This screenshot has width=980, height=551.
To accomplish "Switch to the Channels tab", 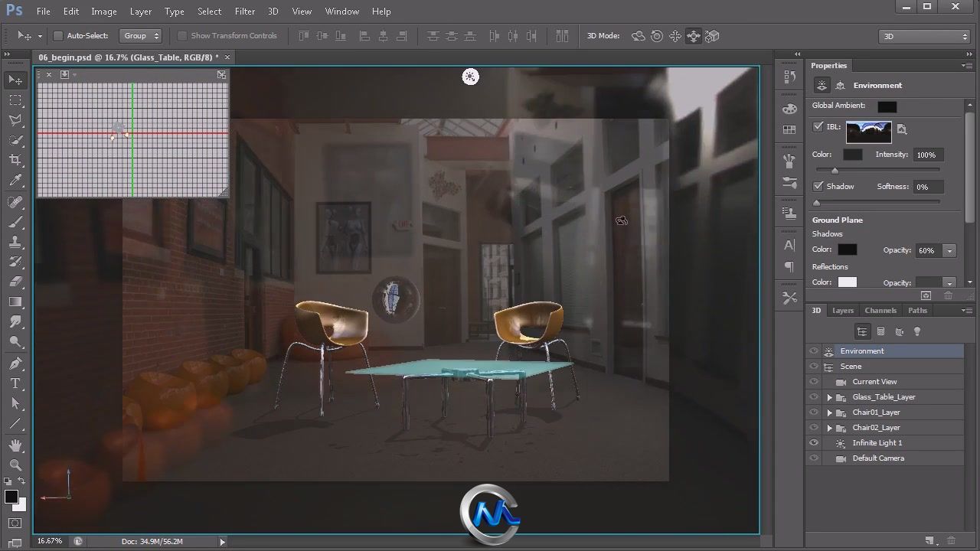I will pyautogui.click(x=880, y=311).
